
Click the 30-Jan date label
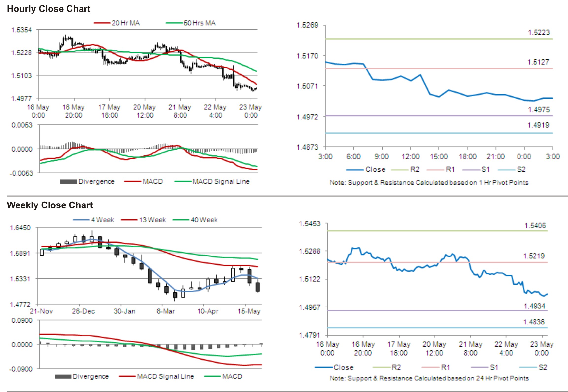pyautogui.click(x=125, y=311)
